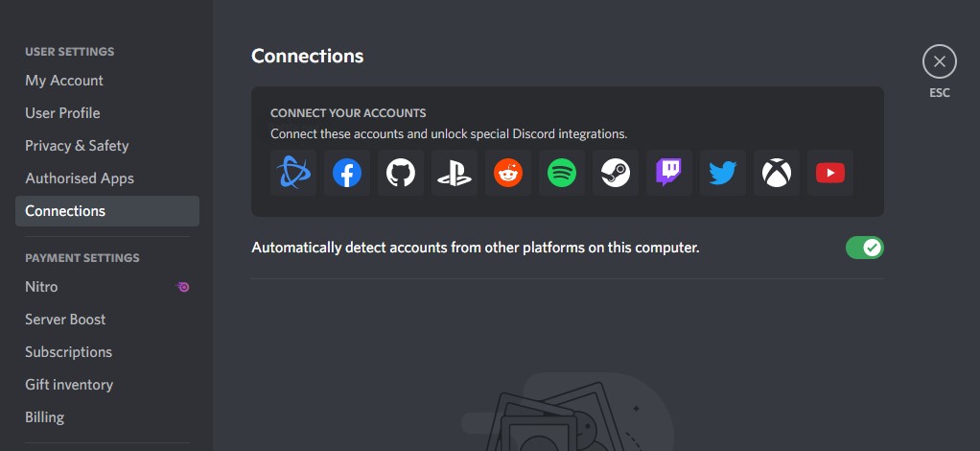The image size is (980, 451).
Task: Link your Xbox account
Action: coord(777,173)
